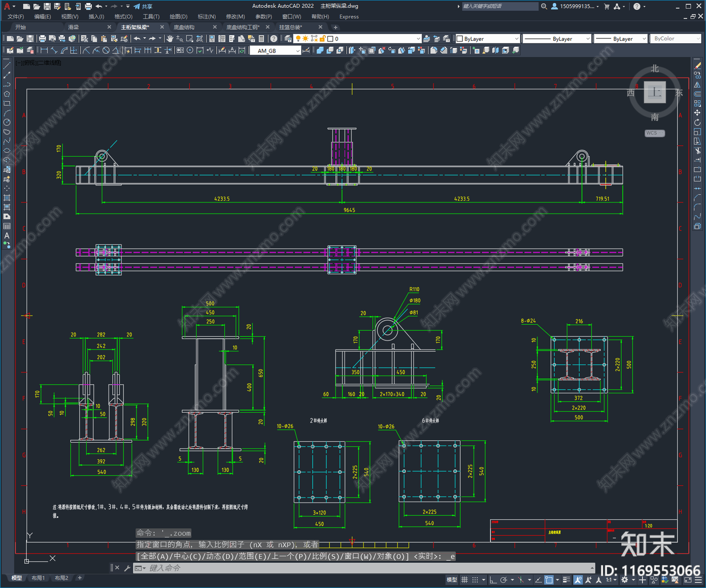Viewport: 706px width, 588px height.
Task: Click the QuickCalc calculator icon
Action: [261, 39]
